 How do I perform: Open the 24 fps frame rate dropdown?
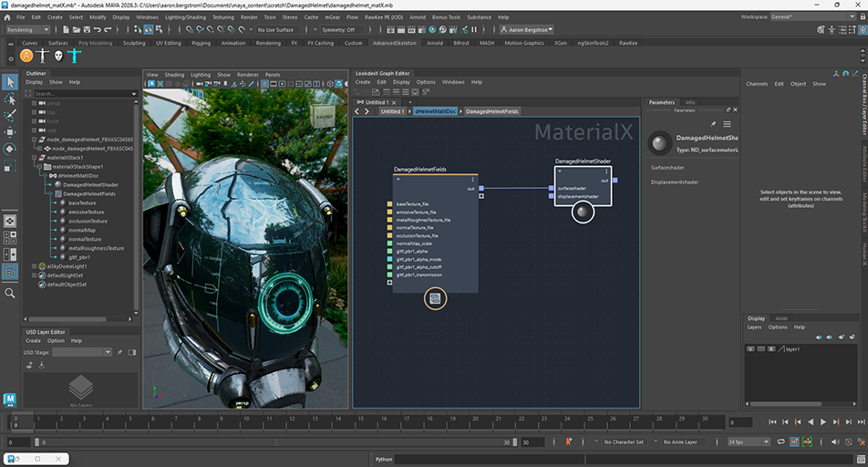click(749, 442)
